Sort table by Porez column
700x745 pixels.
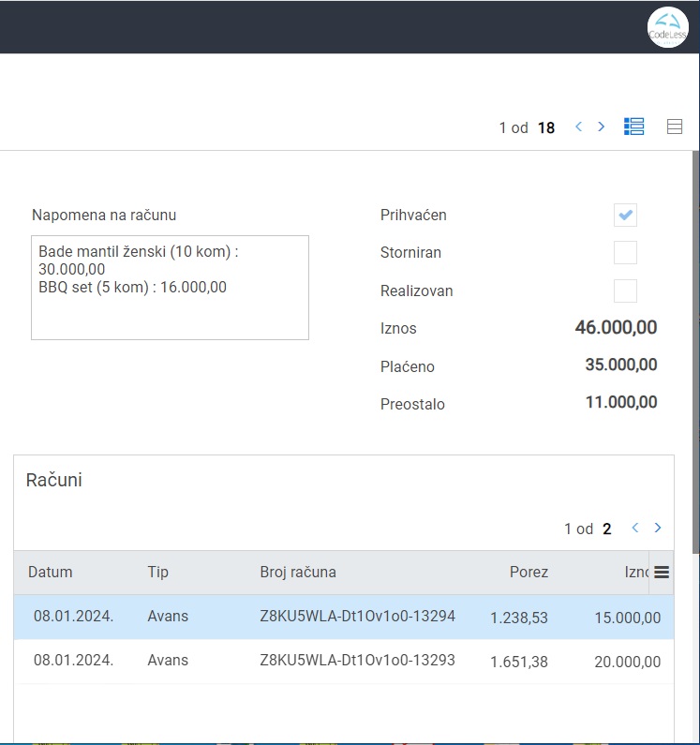tap(529, 572)
